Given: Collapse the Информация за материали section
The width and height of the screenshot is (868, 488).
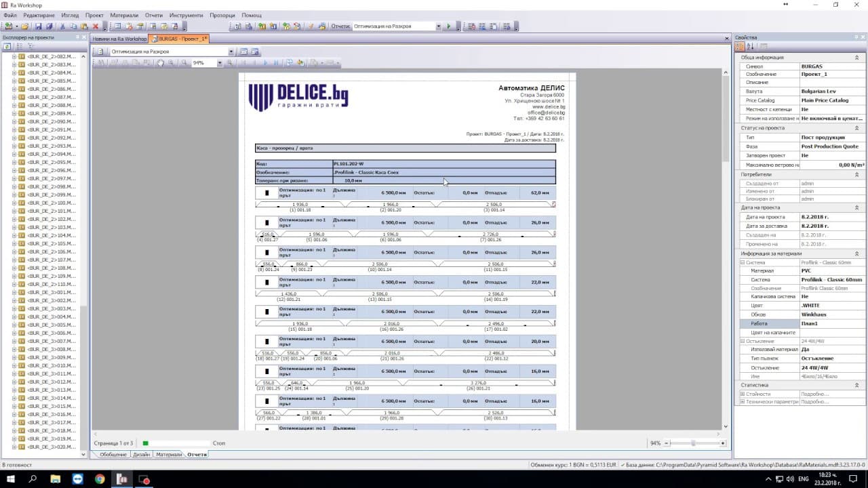Looking at the screenshot, I should [858, 253].
